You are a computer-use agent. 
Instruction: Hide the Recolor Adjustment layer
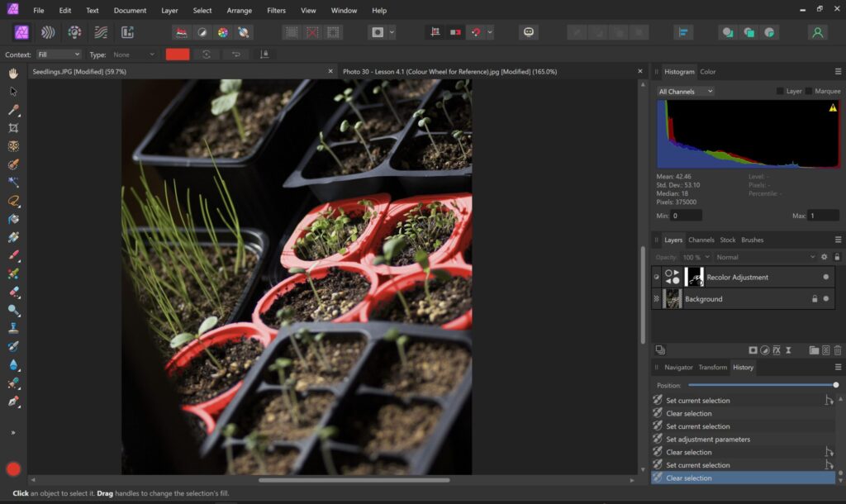tap(825, 278)
